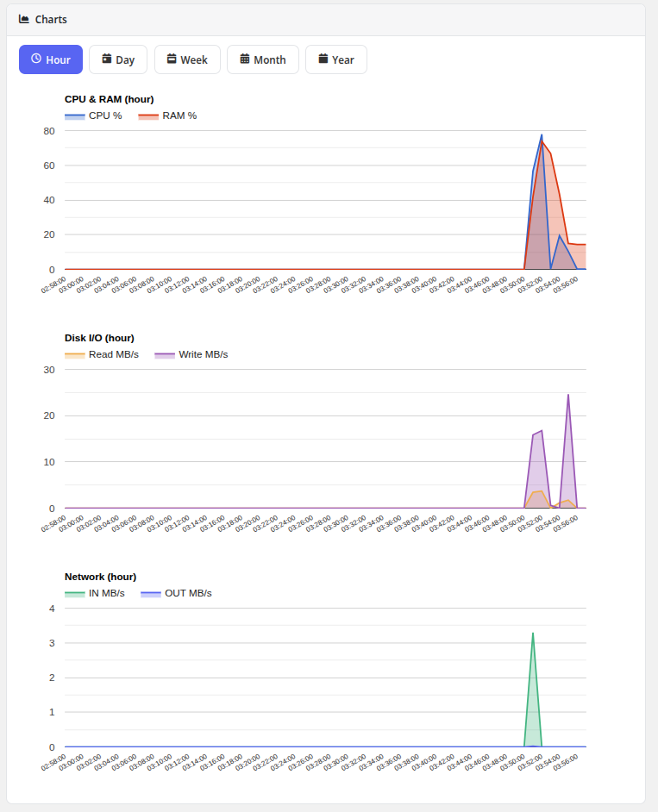Switch to the Month view
The width and height of the screenshot is (658, 812).
(262, 59)
